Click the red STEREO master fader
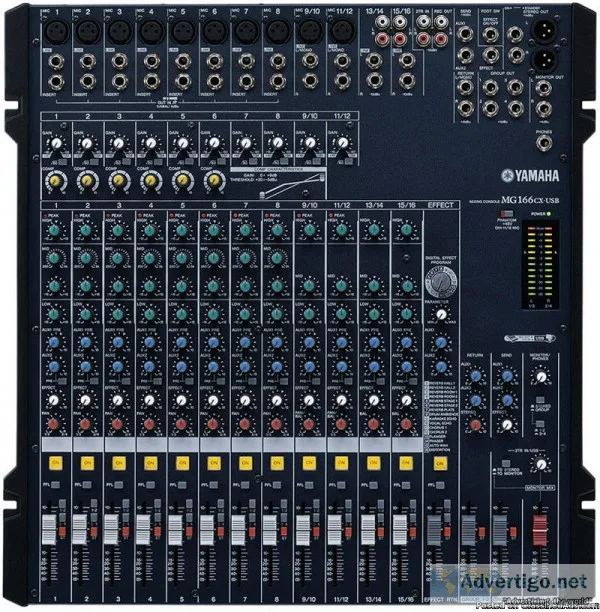Viewport: 600px width, 612px height. 540,530
